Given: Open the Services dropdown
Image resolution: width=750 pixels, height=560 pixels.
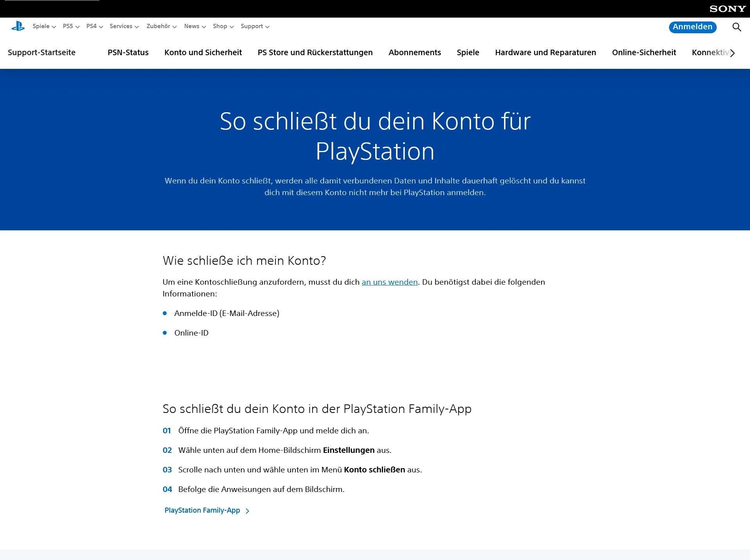Looking at the screenshot, I should (x=124, y=26).
